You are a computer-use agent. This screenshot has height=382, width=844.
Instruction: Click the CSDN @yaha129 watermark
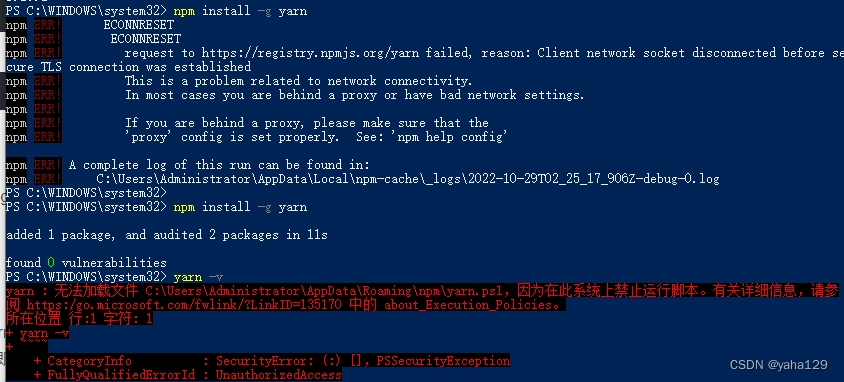(778, 365)
